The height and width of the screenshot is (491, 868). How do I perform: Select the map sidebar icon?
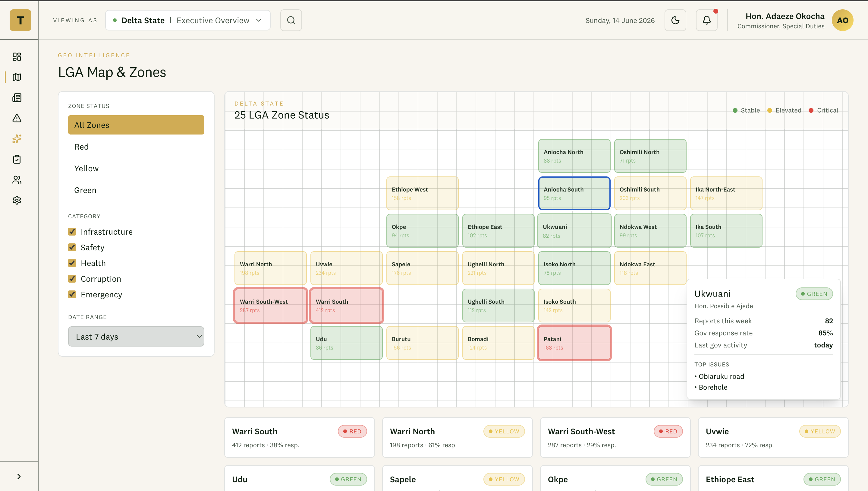click(17, 77)
